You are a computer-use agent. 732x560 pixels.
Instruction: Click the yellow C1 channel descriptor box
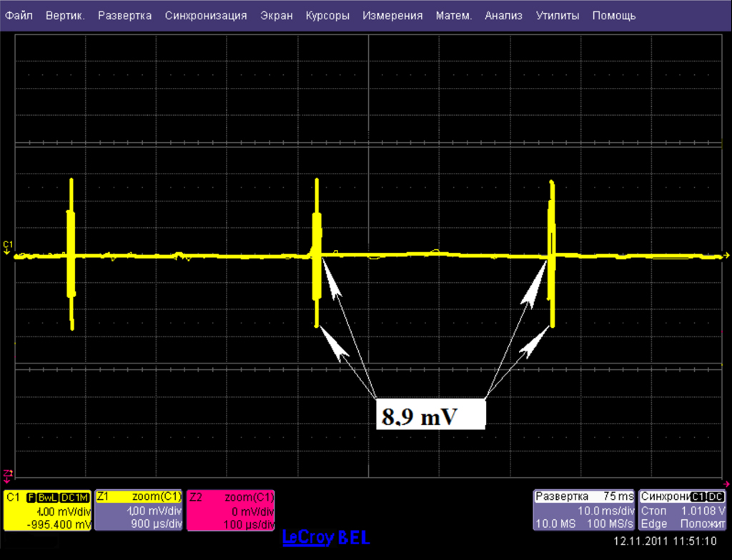pos(47,511)
